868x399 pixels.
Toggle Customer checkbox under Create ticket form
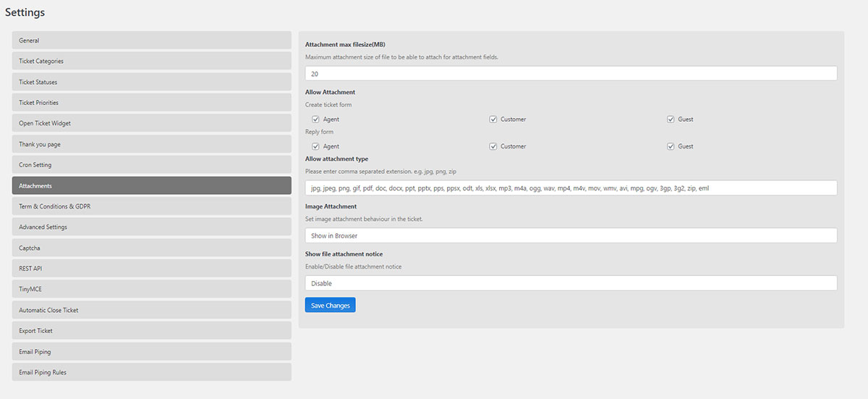tap(493, 119)
